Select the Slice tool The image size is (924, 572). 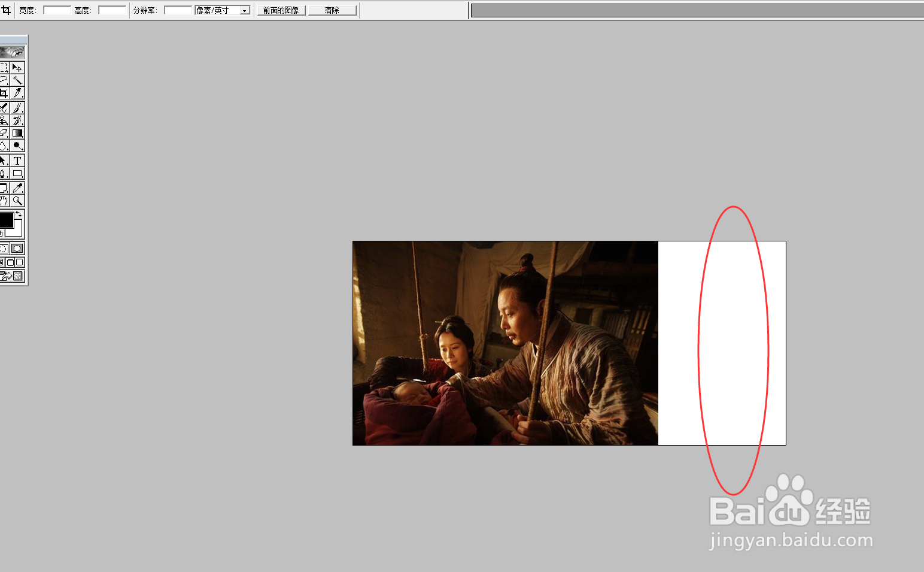coord(17,93)
